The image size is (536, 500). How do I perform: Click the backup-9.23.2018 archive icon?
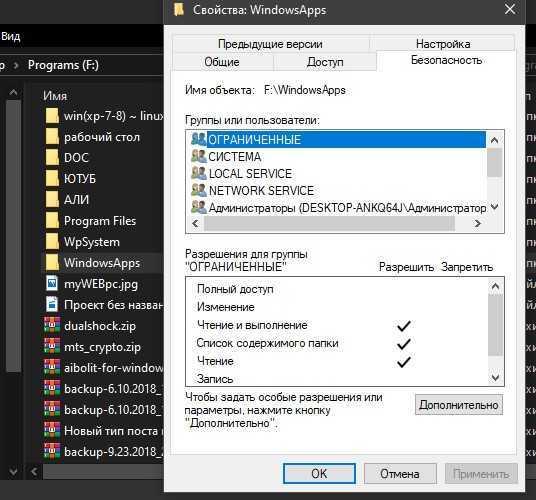pos(52,452)
